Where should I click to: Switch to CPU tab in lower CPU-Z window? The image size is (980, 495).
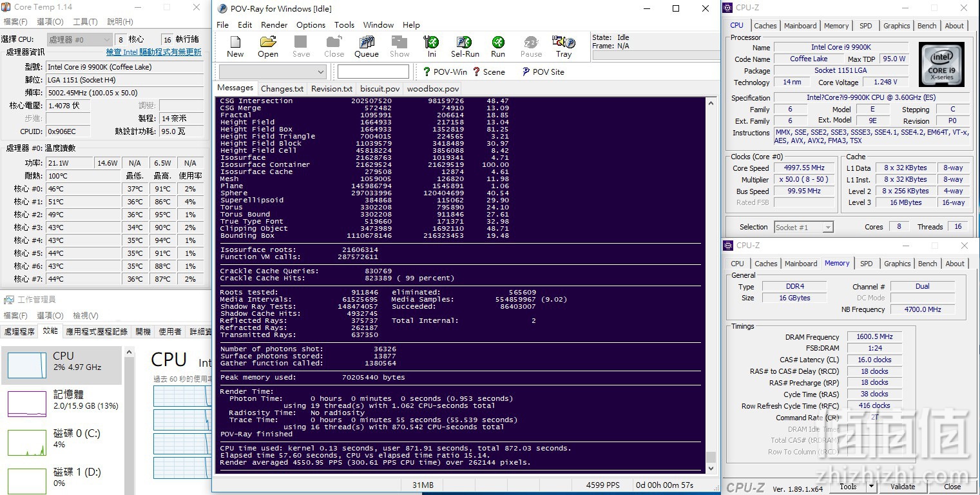[737, 264]
